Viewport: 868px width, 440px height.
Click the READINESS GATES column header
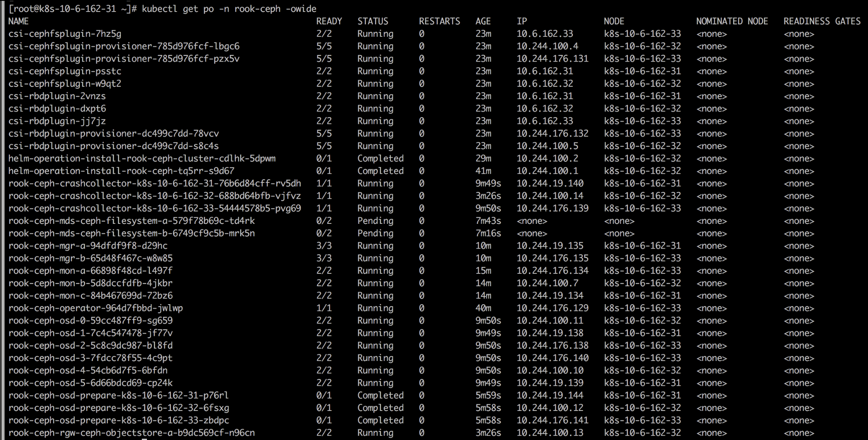tap(822, 21)
